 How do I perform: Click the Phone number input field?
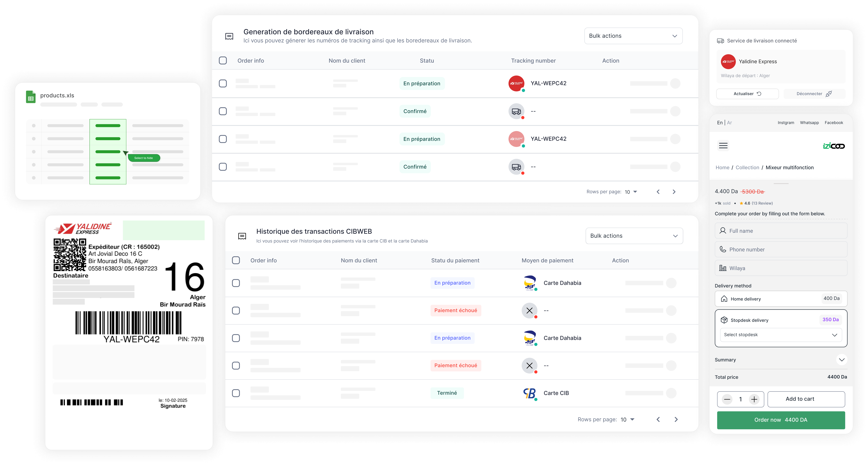[781, 250]
